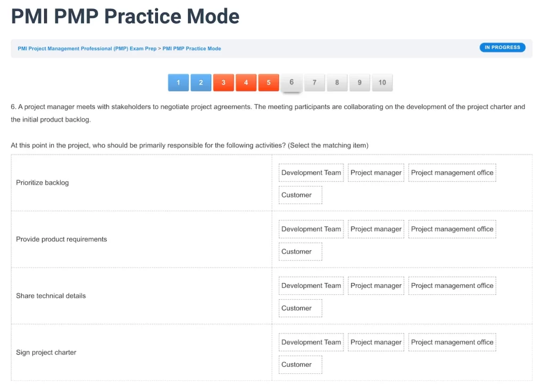Image resolution: width=546 pixels, height=392 pixels.
Task: Jump to question 3
Action: [223, 83]
